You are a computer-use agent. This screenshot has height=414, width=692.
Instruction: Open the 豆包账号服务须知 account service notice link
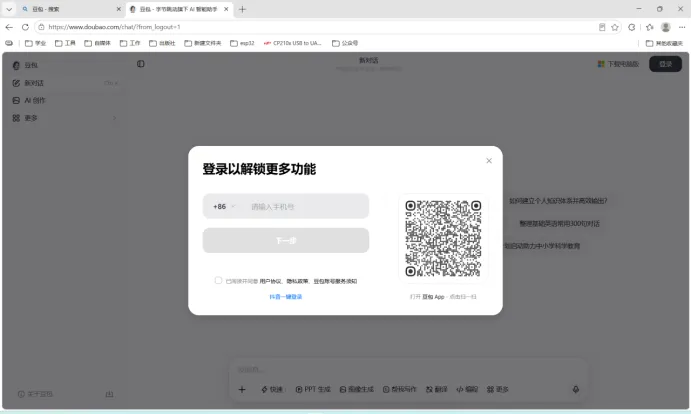335,281
